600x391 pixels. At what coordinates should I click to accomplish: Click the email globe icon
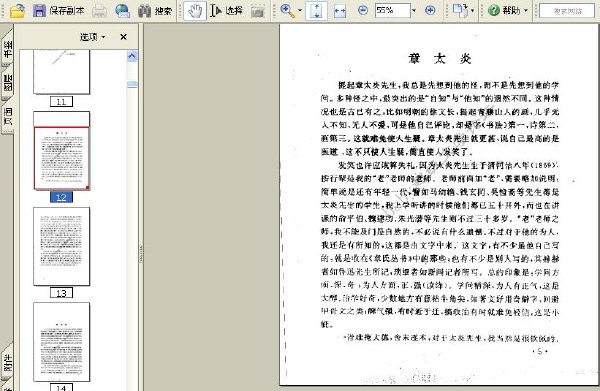122,11
